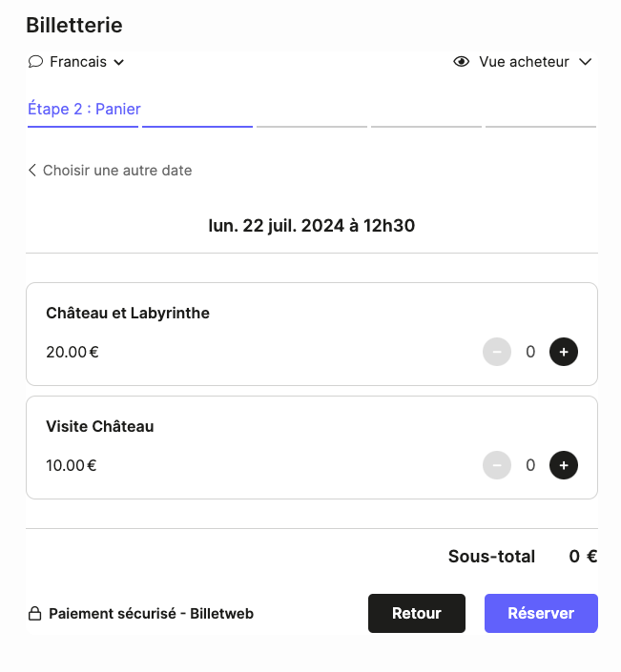The image size is (621, 672).
Task: Remove one Visite Château ticket
Action: 497,465
